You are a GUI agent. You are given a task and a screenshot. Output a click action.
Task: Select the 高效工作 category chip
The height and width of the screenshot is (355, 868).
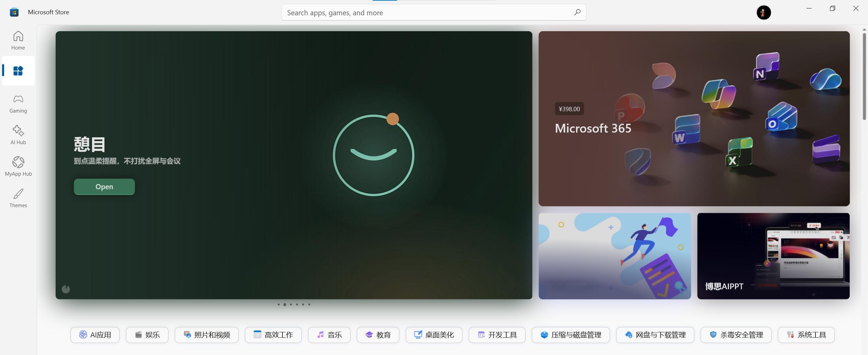coord(273,335)
